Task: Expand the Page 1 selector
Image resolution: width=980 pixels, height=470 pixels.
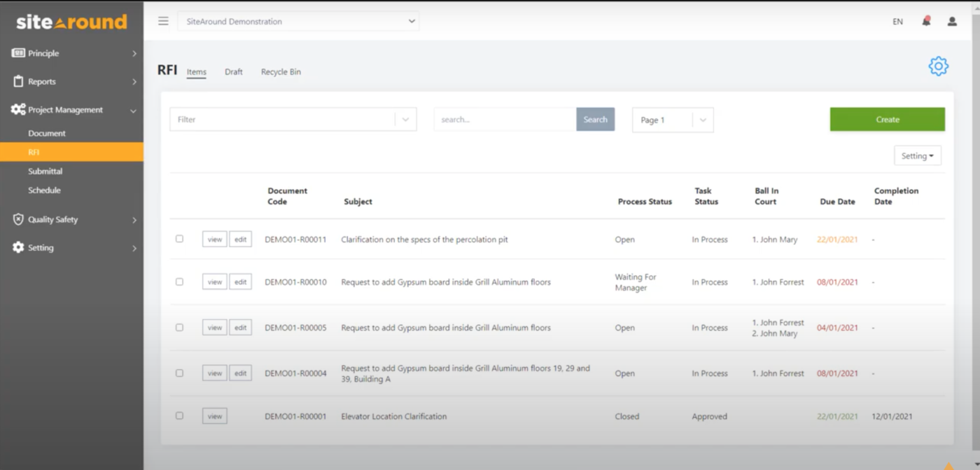Action: click(703, 120)
